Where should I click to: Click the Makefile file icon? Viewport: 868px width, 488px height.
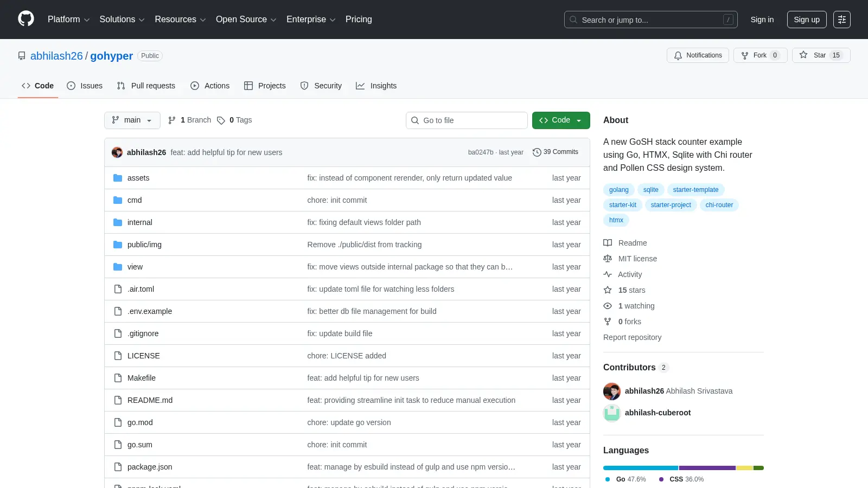pos(118,378)
